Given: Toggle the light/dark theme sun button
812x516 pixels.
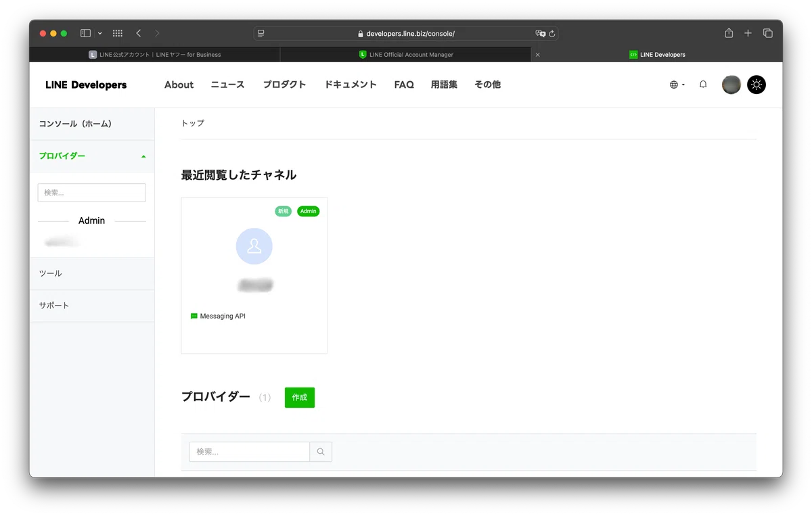Looking at the screenshot, I should tap(757, 85).
